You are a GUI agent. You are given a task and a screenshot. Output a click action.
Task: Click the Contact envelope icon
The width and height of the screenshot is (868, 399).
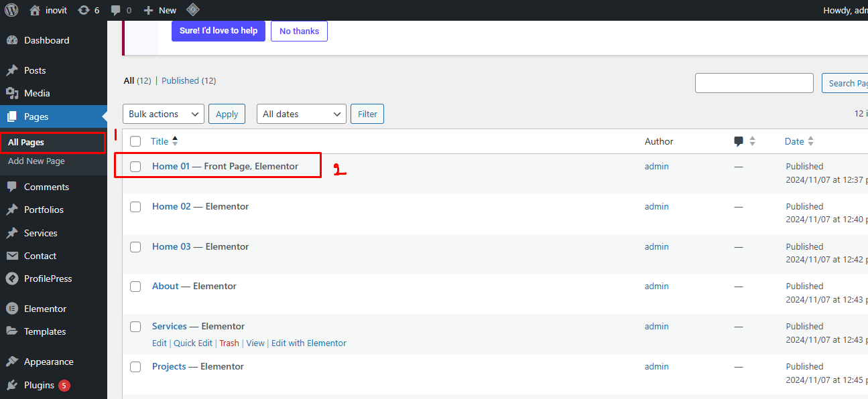(x=12, y=256)
